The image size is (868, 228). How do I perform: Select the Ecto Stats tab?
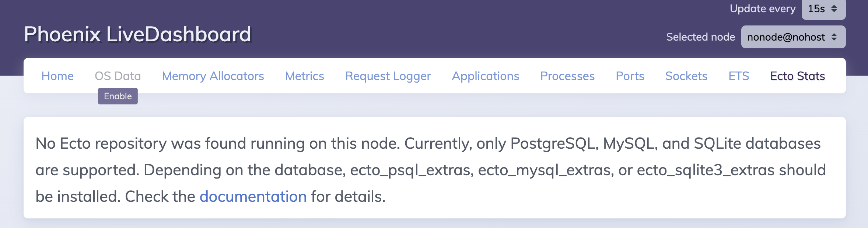pos(797,76)
